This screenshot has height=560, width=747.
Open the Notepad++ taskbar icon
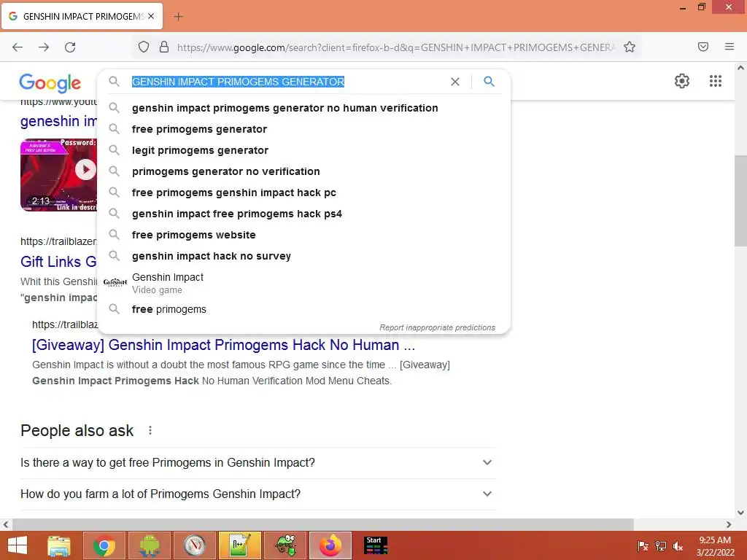[x=239, y=545]
